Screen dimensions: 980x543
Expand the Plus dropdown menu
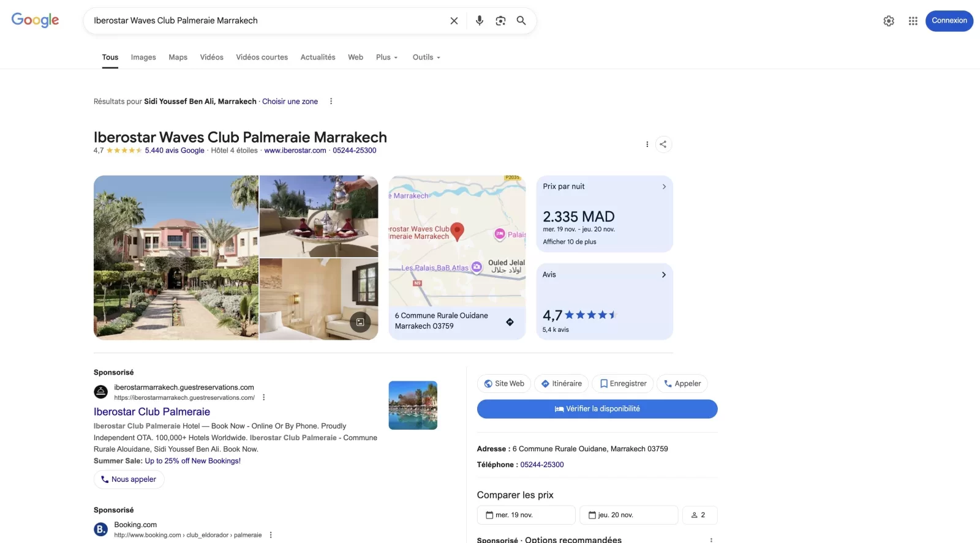387,58
